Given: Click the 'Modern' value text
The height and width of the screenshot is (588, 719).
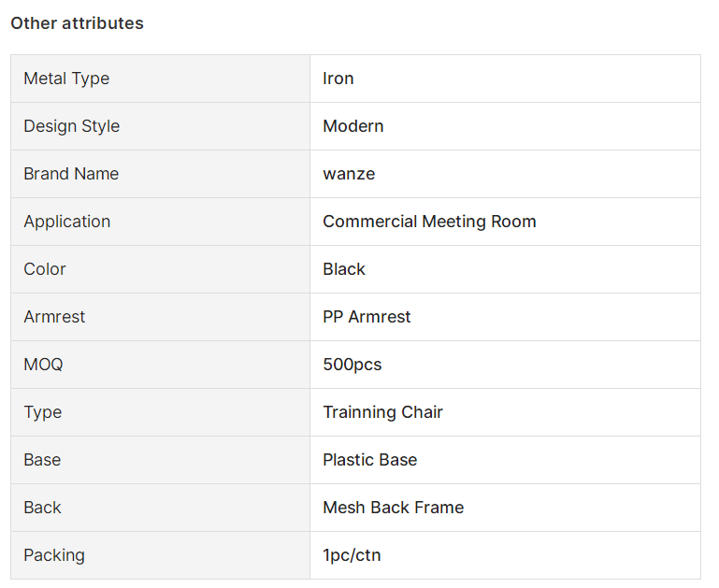Looking at the screenshot, I should coord(353,126).
